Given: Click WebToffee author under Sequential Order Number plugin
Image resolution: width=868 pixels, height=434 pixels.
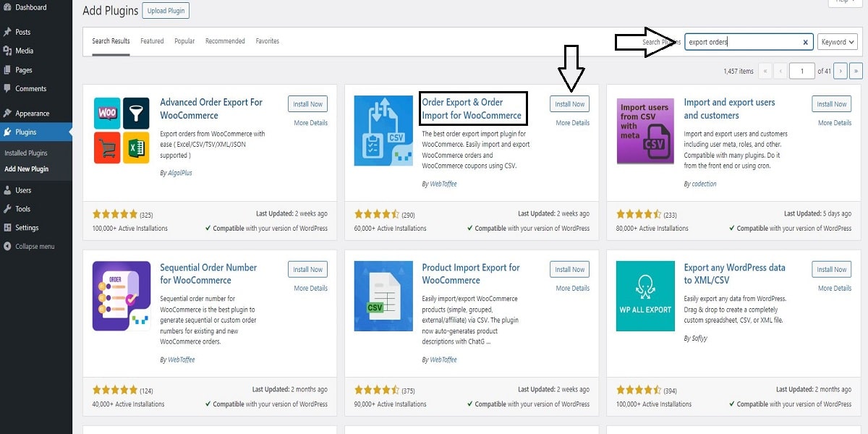Looking at the screenshot, I should [181, 359].
